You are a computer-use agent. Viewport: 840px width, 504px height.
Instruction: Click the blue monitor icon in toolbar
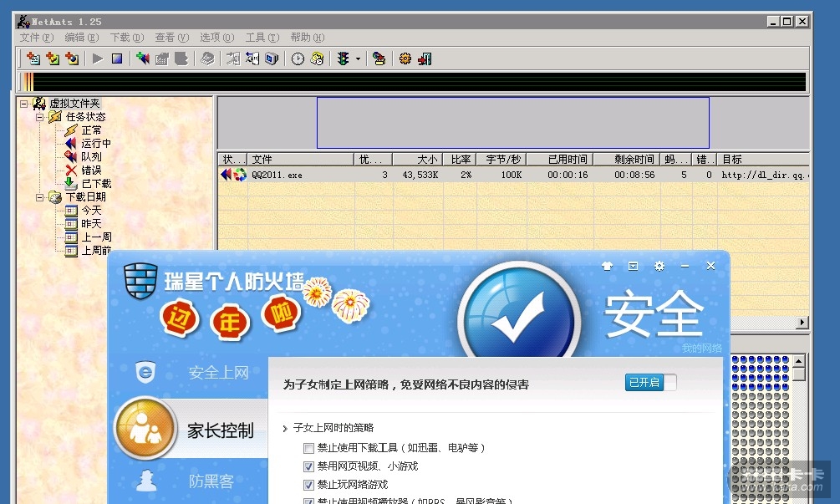(272, 59)
